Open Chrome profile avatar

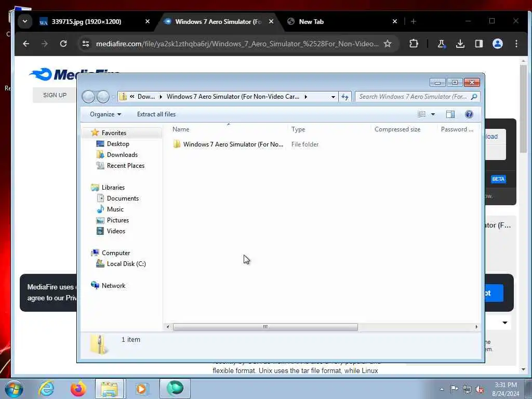[497, 44]
